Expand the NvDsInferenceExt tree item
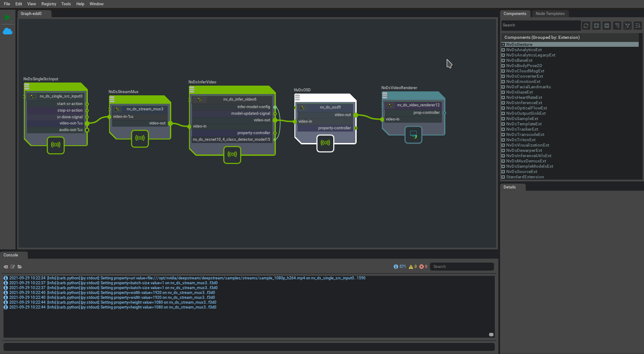The height and width of the screenshot is (354, 644). click(x=503, y=103)
